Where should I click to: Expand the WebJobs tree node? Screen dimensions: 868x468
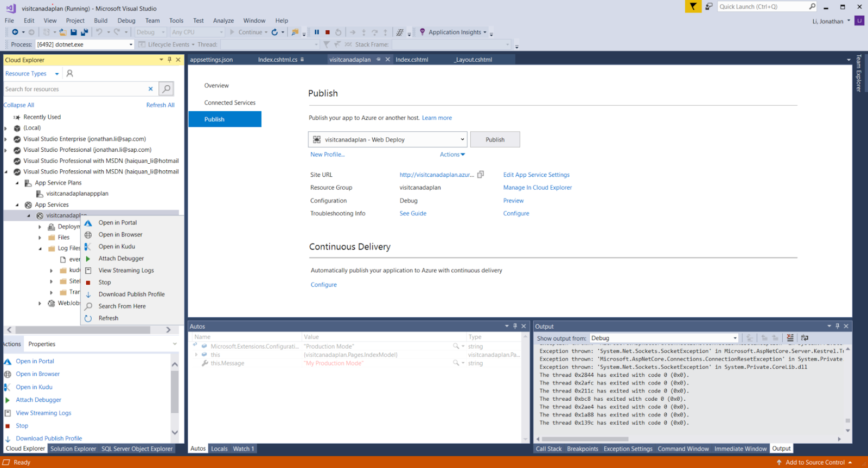[40, 303]
